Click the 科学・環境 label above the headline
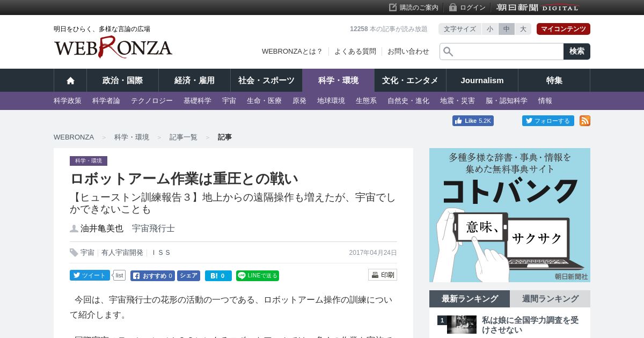 pos(89,161)
